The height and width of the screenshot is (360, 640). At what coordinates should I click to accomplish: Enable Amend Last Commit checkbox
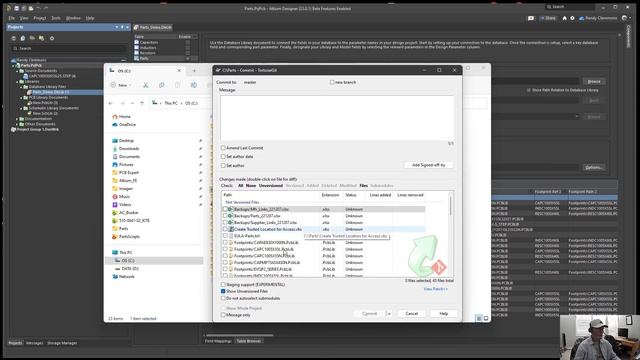click(223, 148)
